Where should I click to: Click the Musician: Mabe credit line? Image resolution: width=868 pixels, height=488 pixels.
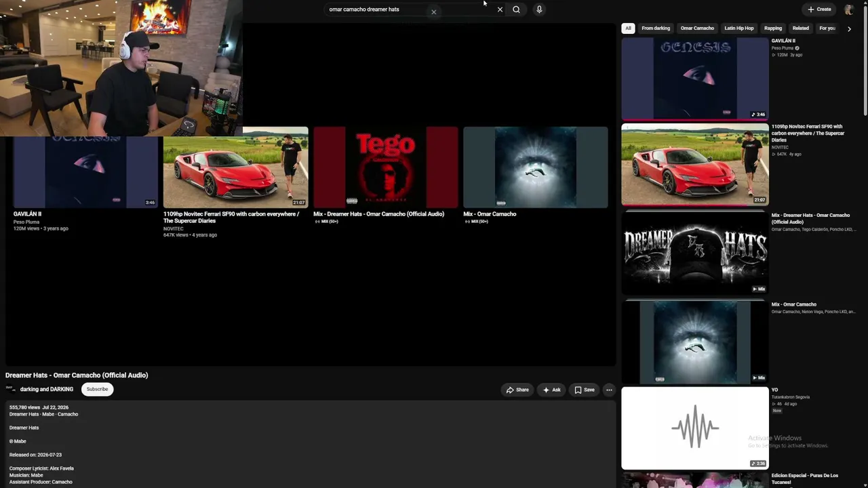tap(26, 475)
